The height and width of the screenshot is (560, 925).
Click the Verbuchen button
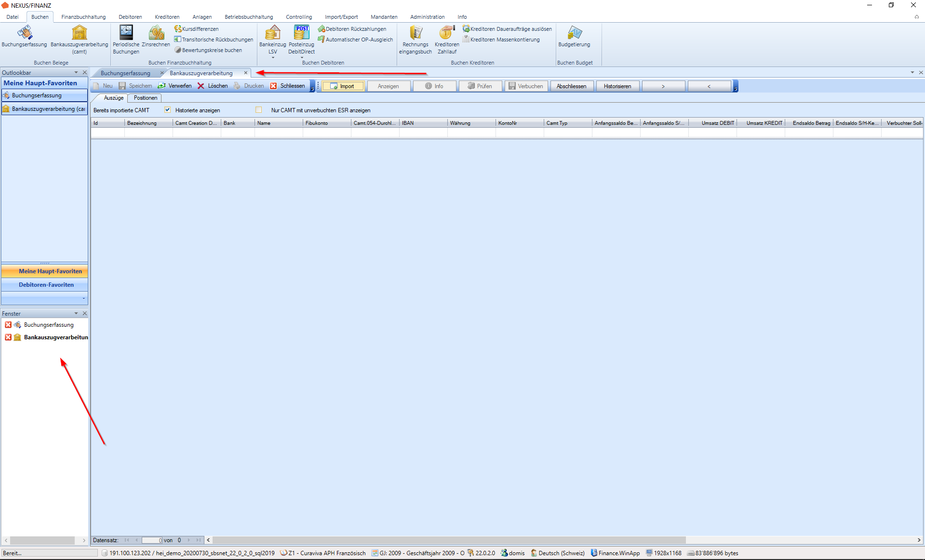click(x=526, y=86)
